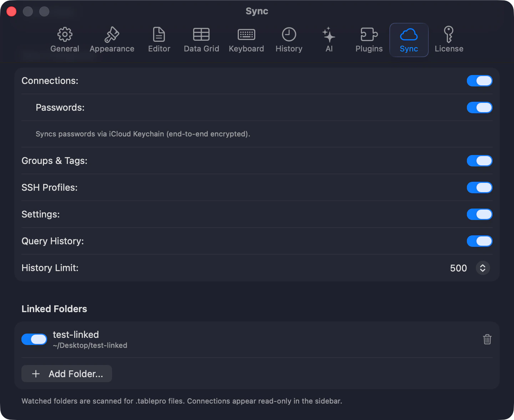This screenshot has width=514, height=420.
Task: Disable the test-linked folder
Action: point(34,339)
